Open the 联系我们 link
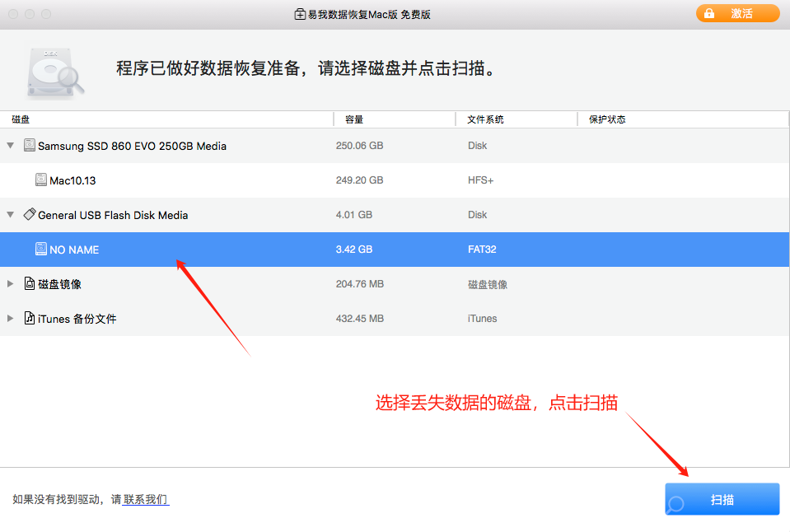This screenshot has height=532, width=790. tap(146, 500)
